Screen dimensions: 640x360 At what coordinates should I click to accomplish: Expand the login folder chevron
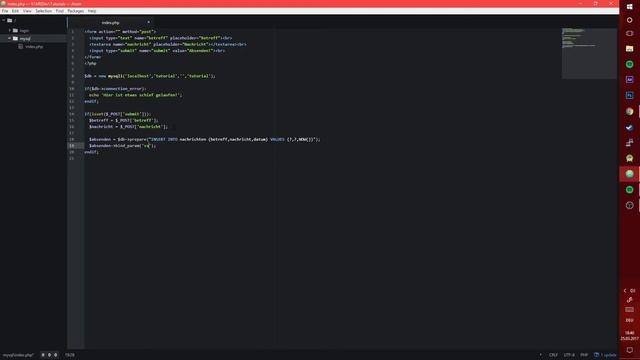9,31
